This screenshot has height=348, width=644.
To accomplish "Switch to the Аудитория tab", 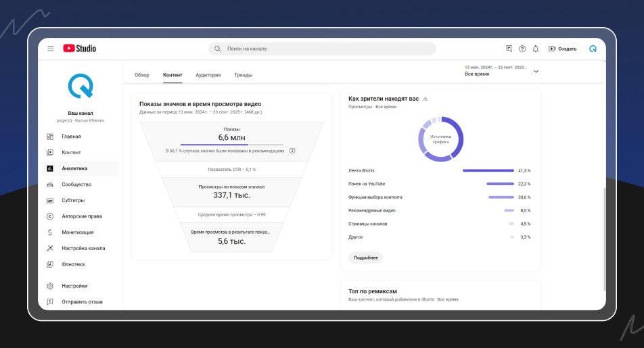I will tap(208, 75).
